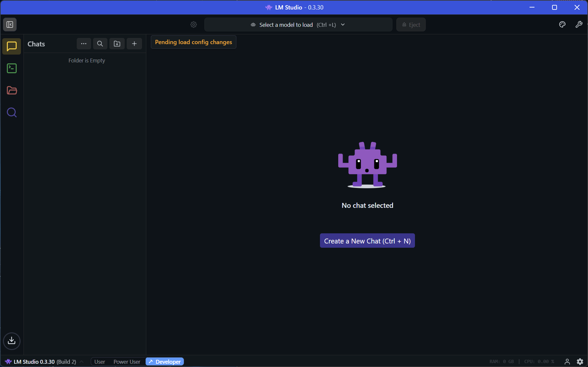Viewport: 588px width, 367px height.
Task: Open model load settings gear
Action: coord(194,25)
